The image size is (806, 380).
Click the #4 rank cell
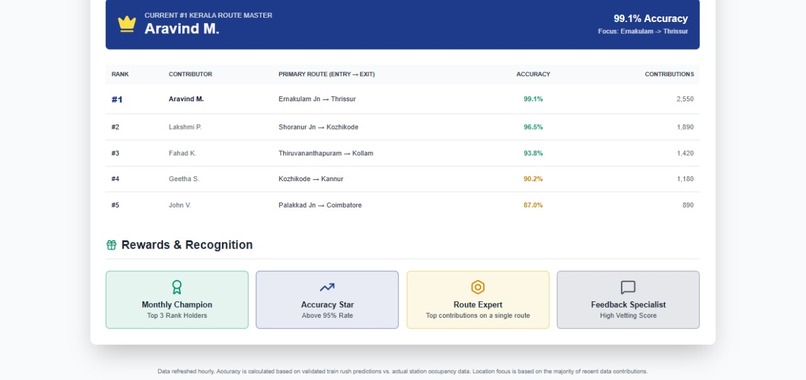115,179
